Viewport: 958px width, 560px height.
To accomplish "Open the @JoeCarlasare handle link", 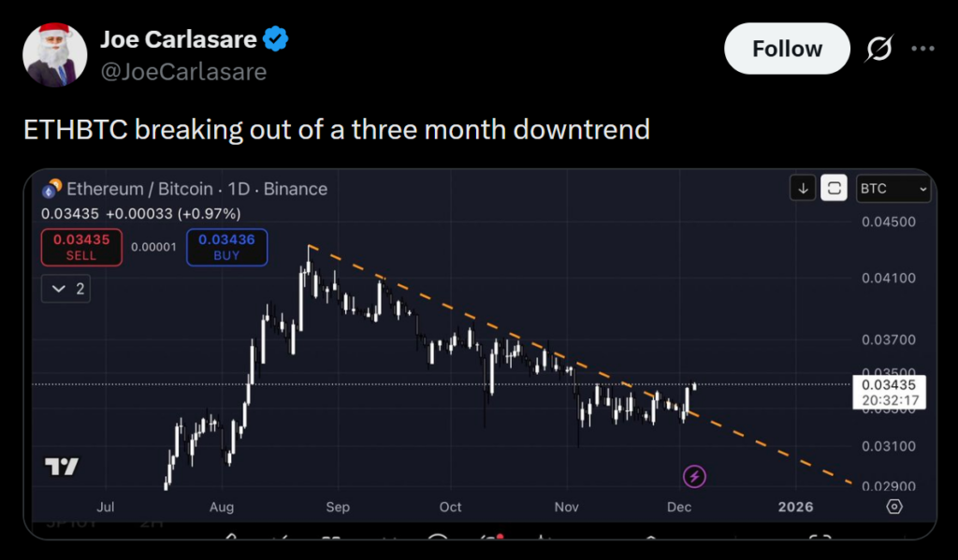I will tap(183, 71).
